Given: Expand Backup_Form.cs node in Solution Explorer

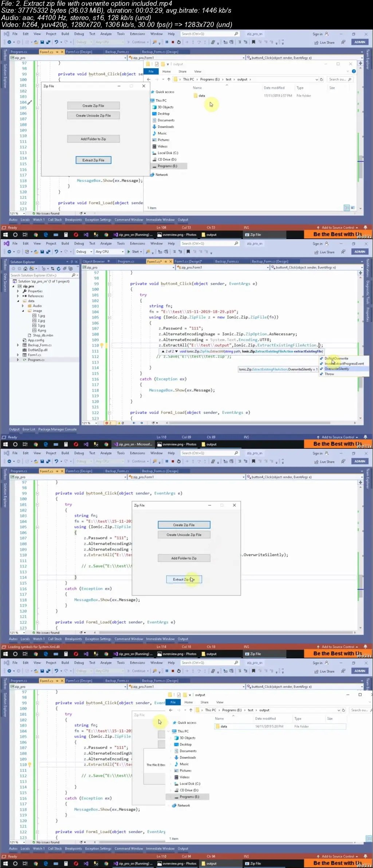Looking at the screenshot, I should [x=17, y=345].
